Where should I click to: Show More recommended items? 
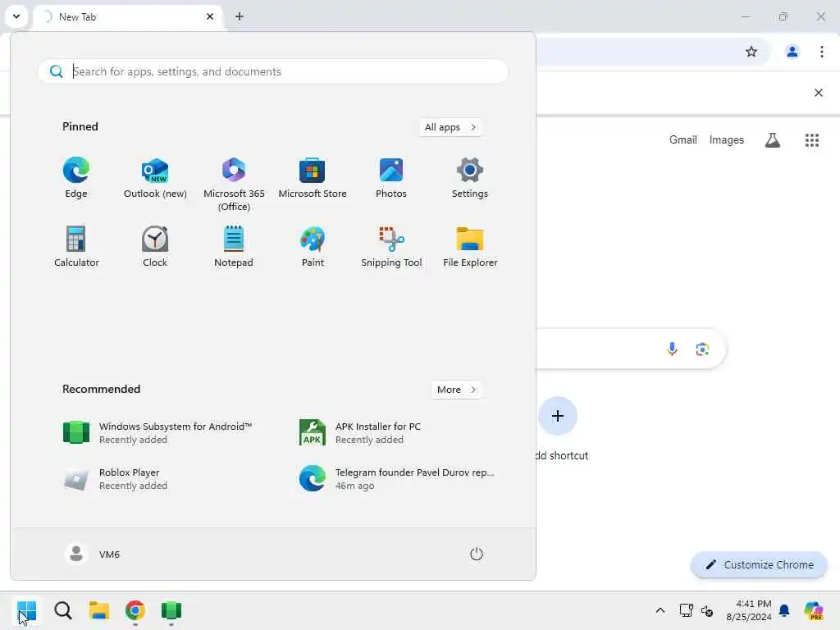pos(456,390)
